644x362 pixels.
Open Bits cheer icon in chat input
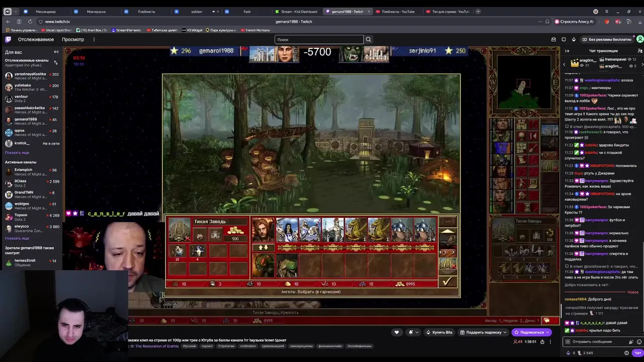(x=631, y=342)
